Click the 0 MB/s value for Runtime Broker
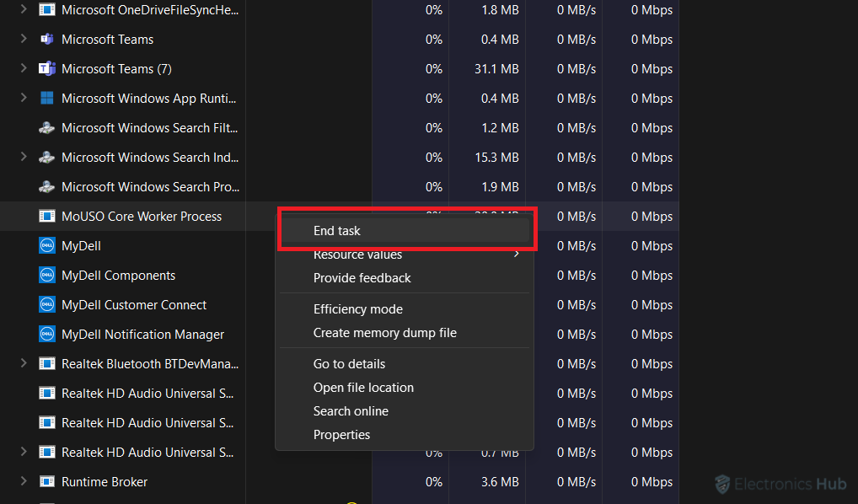Image resolution: width=858 pixels, height=504 pixels. [576, 482]
